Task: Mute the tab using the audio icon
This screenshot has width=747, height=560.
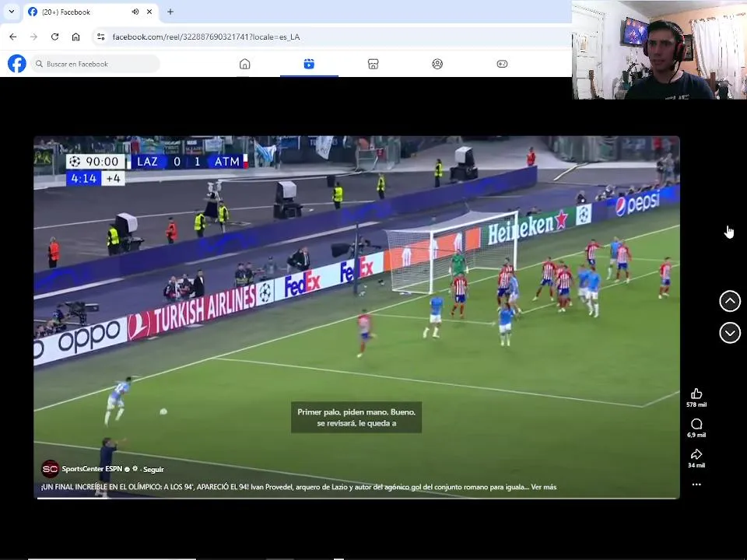Action: [x=135, y=12]
